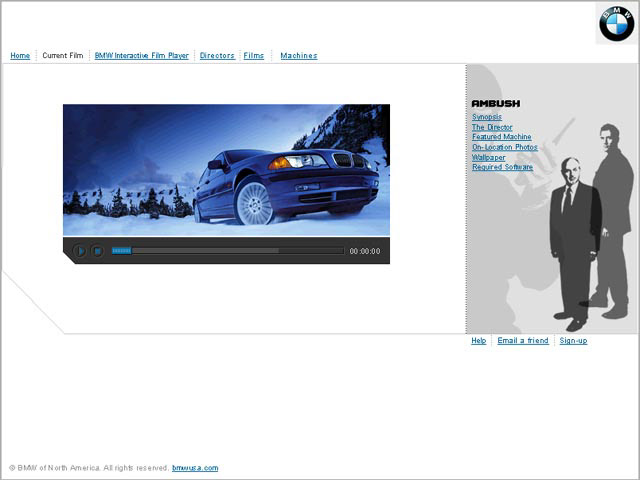The height and width of the screenshot is (480, 640).
Task: Play the film with the play button
Action: [x=80, y=251]
